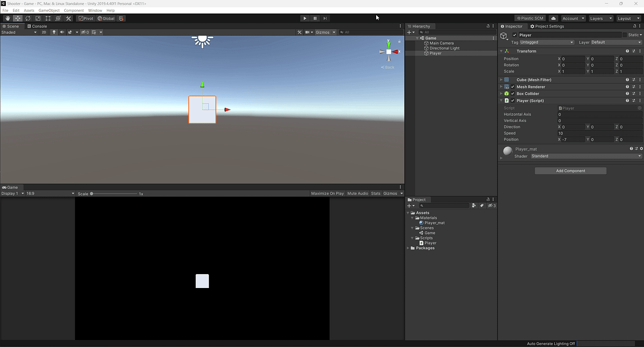The image size is (644, 347).
Task: Open the Component menu
Action: click(74, 10)
